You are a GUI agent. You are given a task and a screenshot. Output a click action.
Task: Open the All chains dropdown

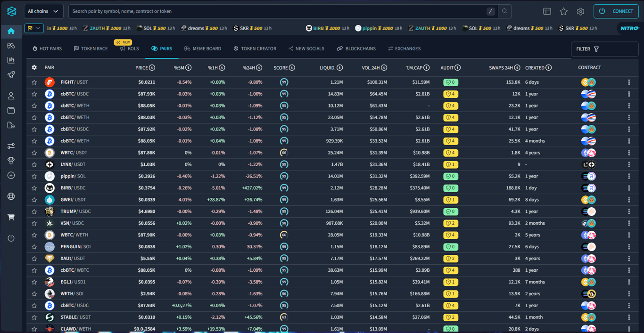[x=43, y=11]
